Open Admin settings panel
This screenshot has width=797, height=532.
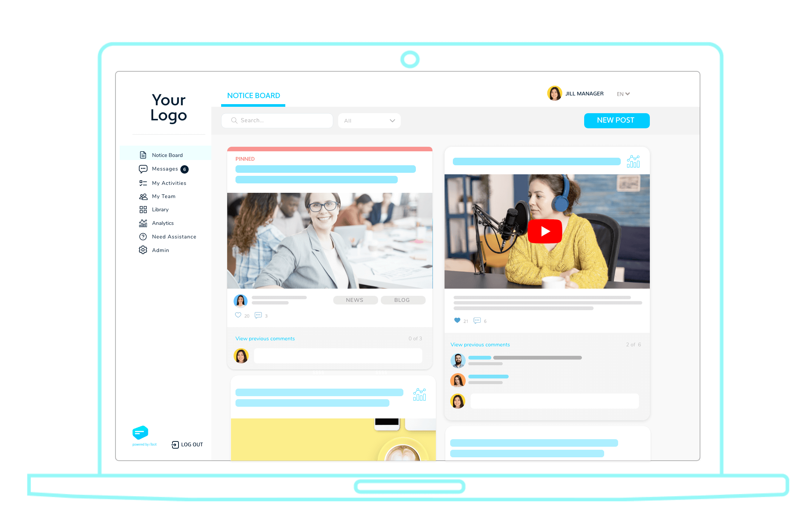(160, 251)
